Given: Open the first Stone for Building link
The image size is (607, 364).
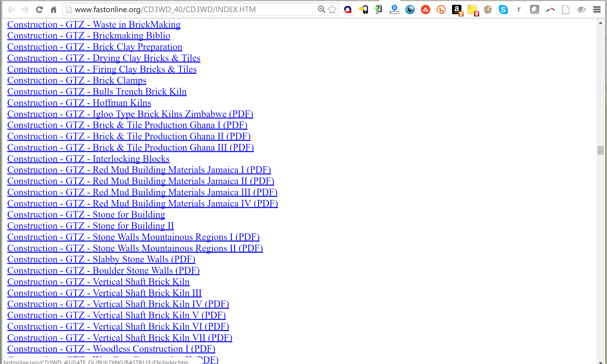Looking at the screenshot, I should pyautogui.click(x=86, y=215).
